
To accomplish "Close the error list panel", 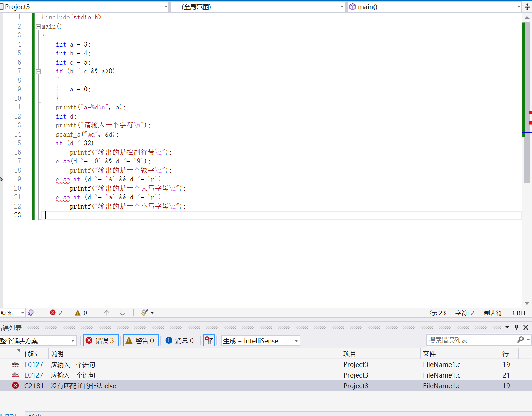I will pyautogui.click(x=526, y=327).
